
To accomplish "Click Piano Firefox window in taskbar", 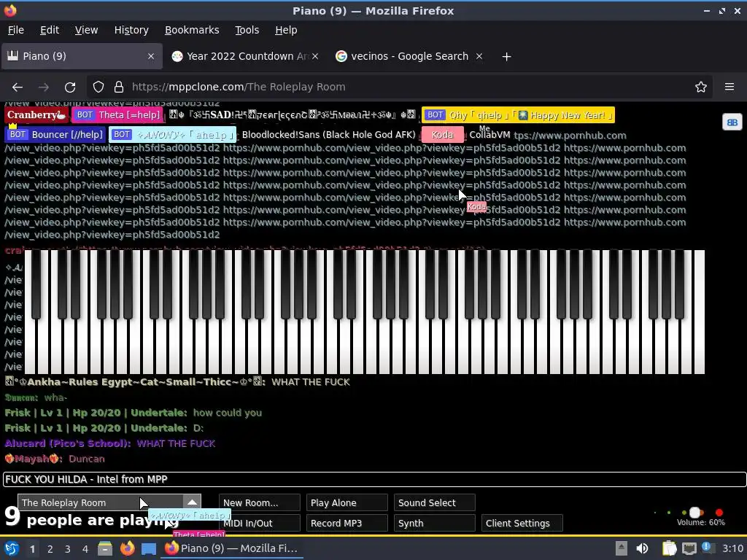I will coord(231,548).
